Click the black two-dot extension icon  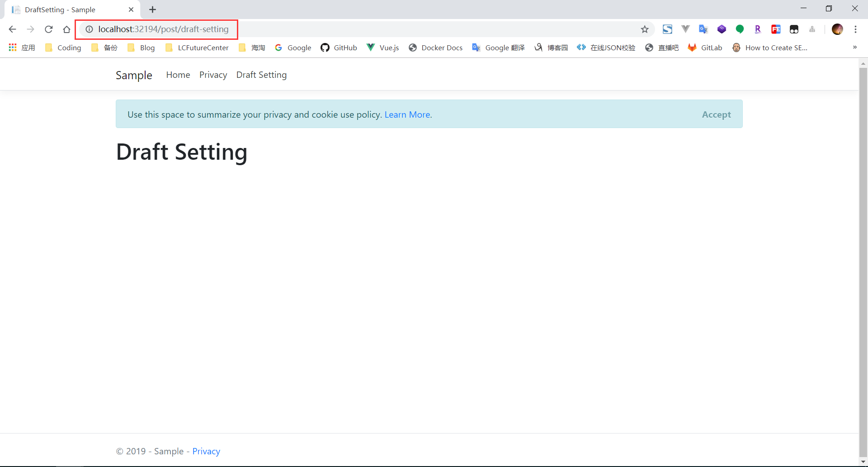794,29
